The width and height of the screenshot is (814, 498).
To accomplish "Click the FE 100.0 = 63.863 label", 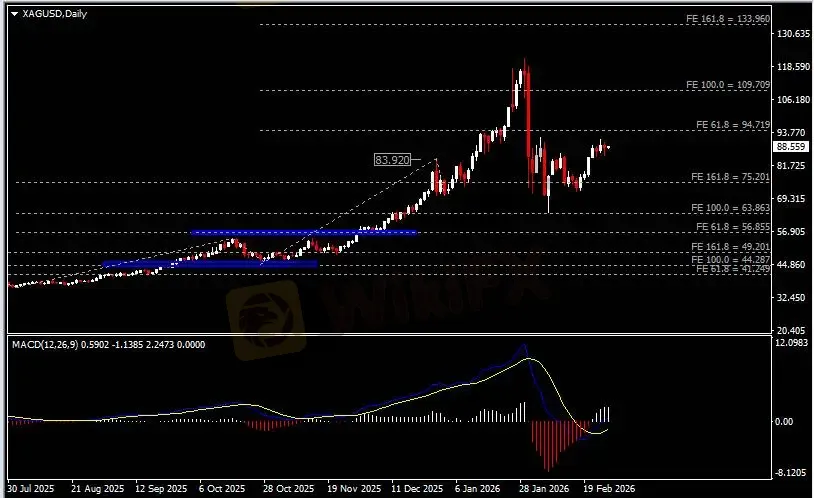I will [730, 208].
